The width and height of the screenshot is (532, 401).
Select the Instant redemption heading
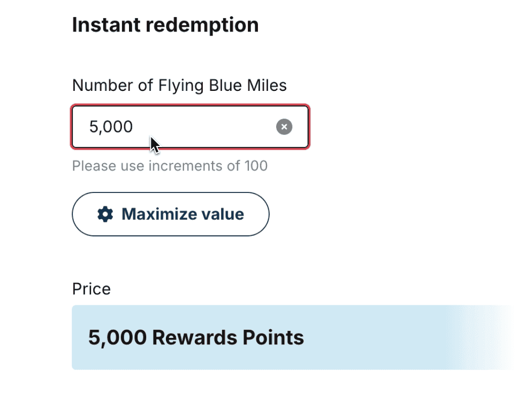tap(165, 25)
